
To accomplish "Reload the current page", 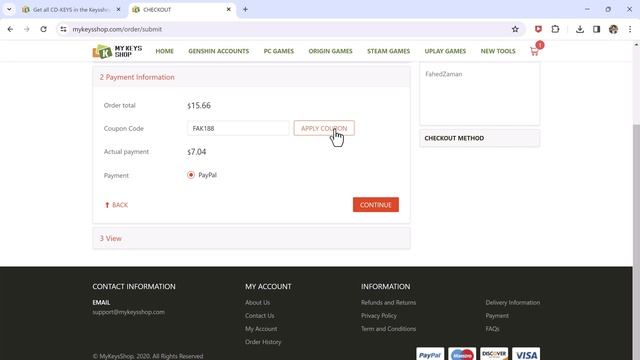I will click(x=43, y=29).
